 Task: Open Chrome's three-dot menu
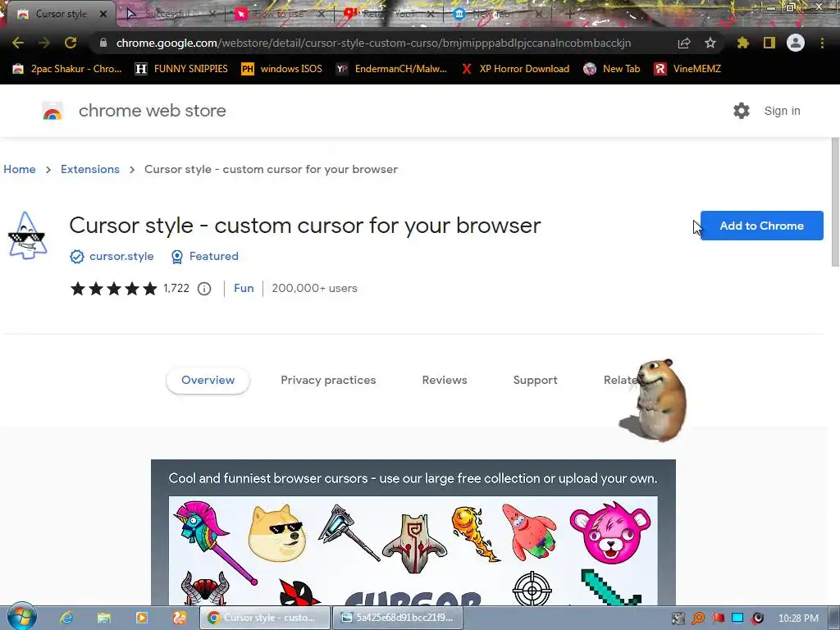[x=822, y=43]
